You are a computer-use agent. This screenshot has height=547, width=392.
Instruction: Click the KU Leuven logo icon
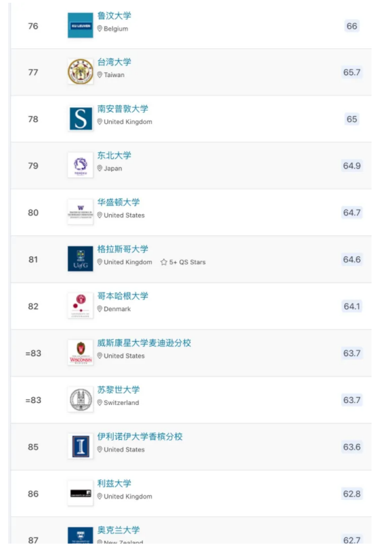click(x=80, y=25)
